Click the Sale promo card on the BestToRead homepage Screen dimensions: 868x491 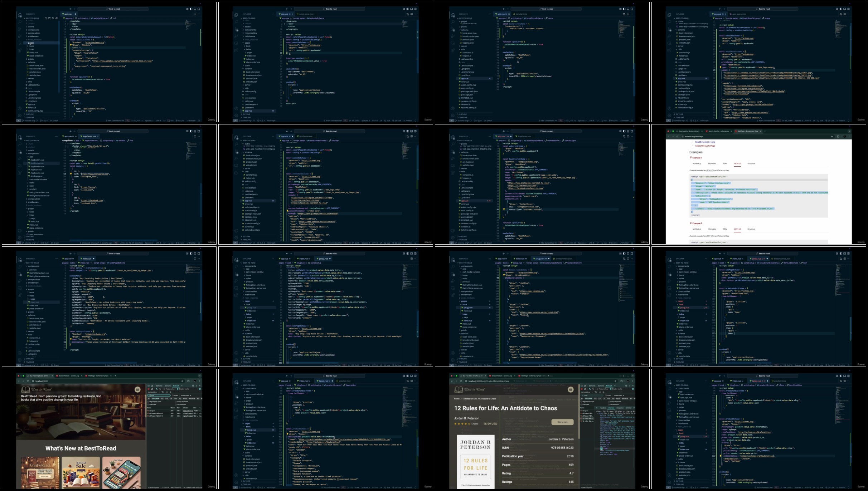coord(81,473)
